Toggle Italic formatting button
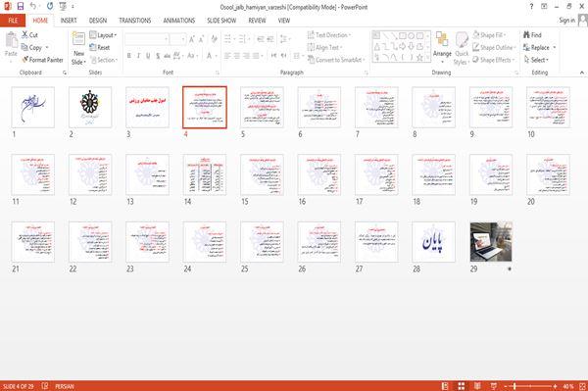 pos(139,56)
